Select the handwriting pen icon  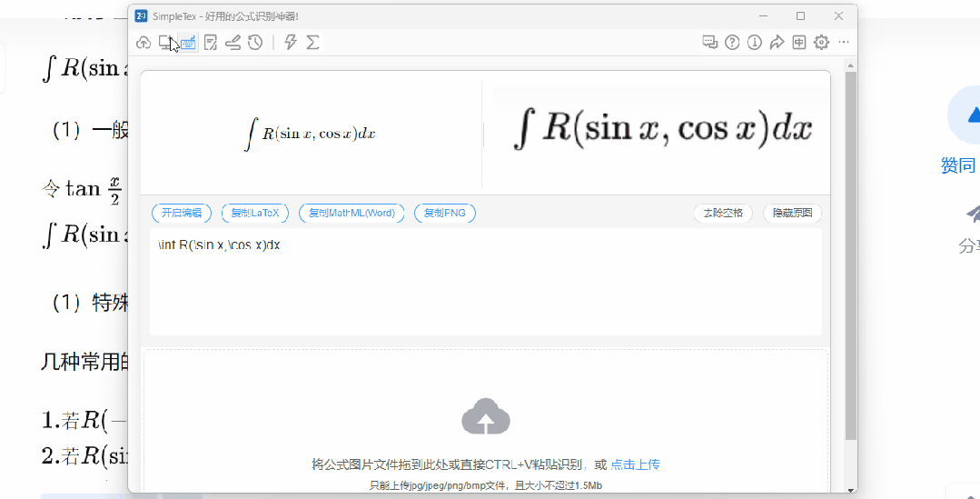coord(233,43)
